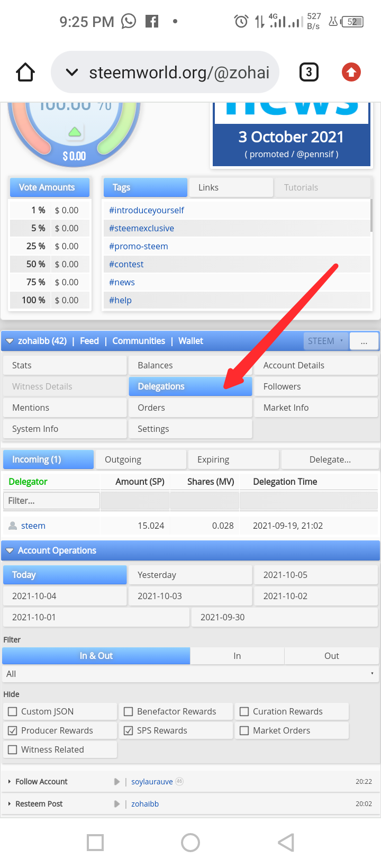
Task: Open the Facebook notification icon in status bar
Action: [x=152, y=21]
